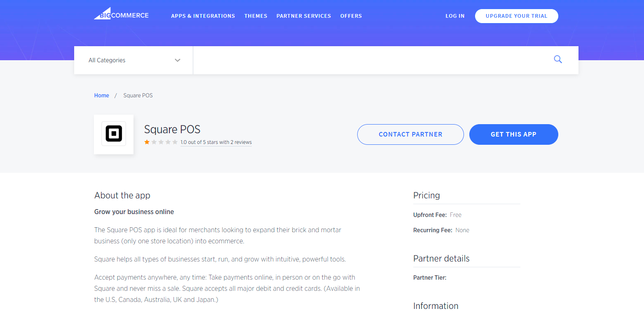Click the last empty gray rating star
Image resolution: width=644 pixels, height=311 pixels.
point(175,142)
